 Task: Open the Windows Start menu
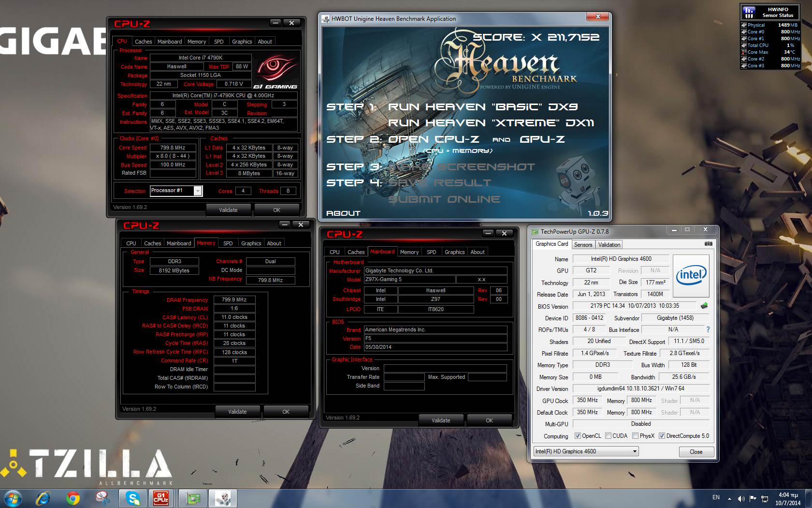click(x=13, y=498)
